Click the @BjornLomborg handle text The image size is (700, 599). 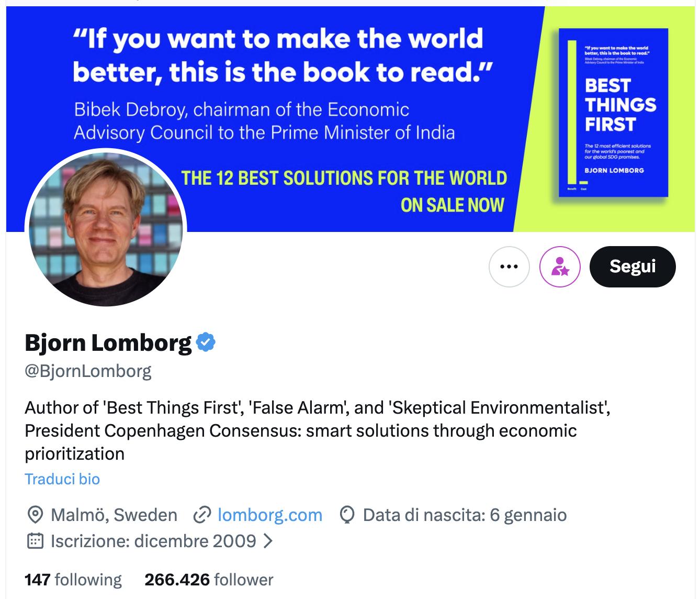[x=88, y=371]
